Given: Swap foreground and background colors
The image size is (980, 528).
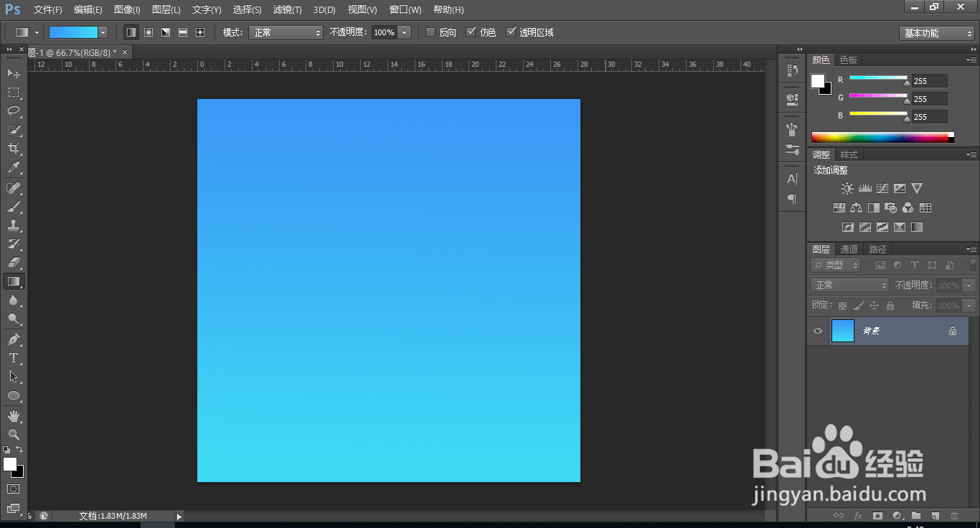Looking at the screenshot, I should 19,449.
